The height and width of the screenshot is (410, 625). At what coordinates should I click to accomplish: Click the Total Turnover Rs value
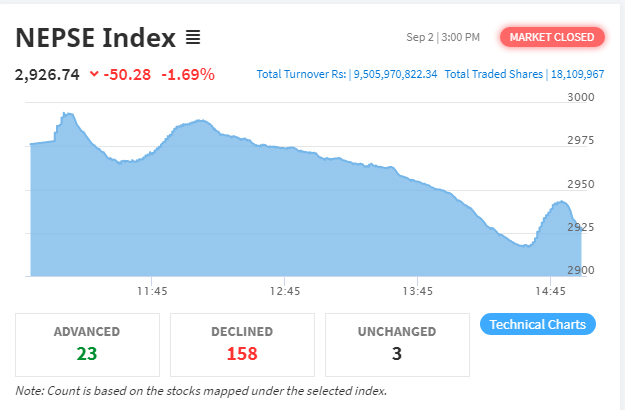point(394,74)
